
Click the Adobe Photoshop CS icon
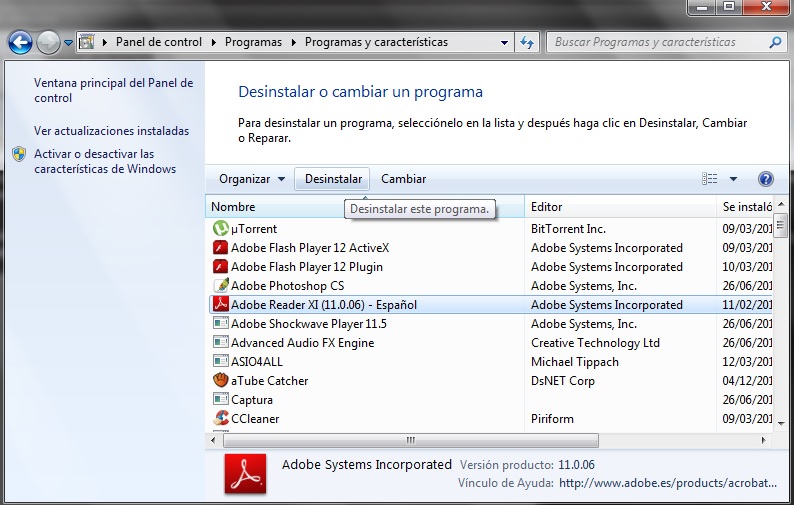click(221, 286)
